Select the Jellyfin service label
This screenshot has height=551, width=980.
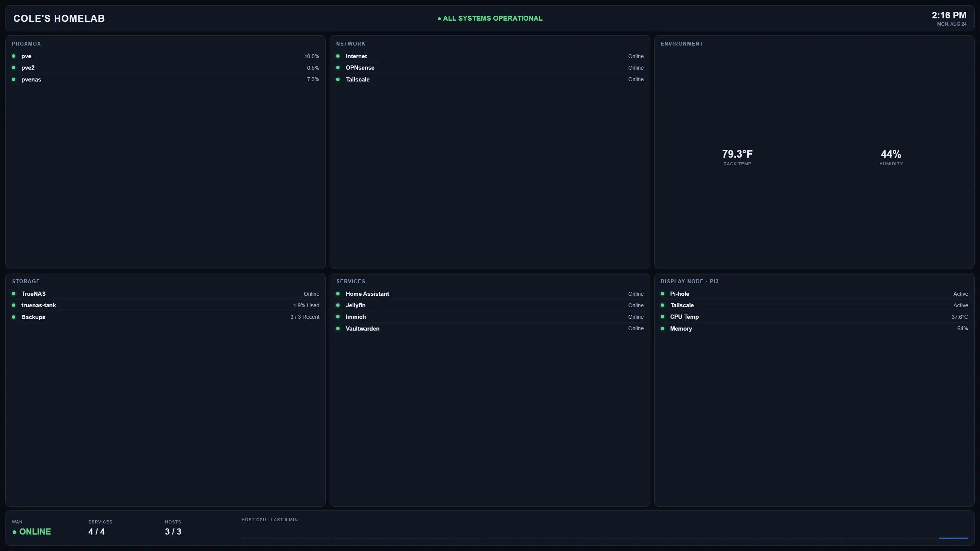356,305
